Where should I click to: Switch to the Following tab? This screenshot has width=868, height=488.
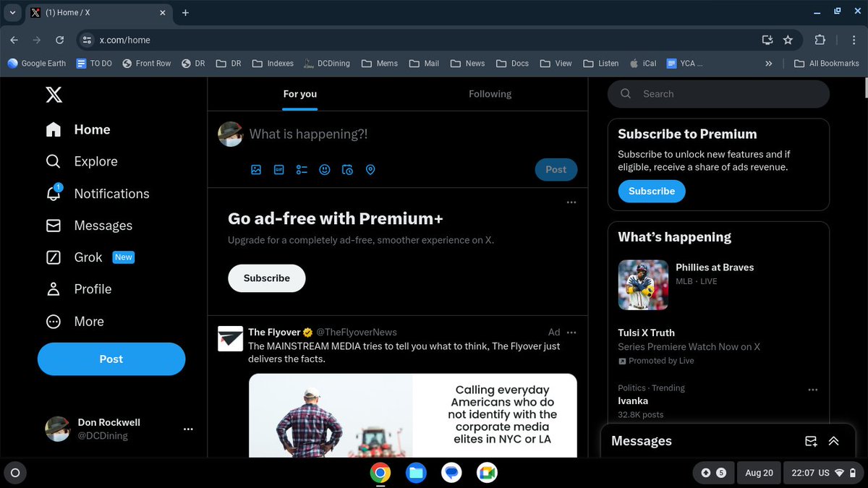(490, 94)
